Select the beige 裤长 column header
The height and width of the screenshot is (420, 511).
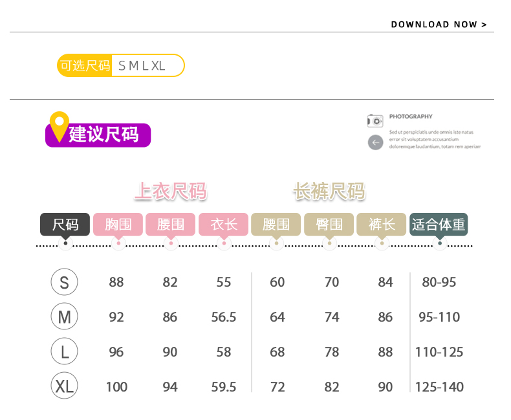382,225
